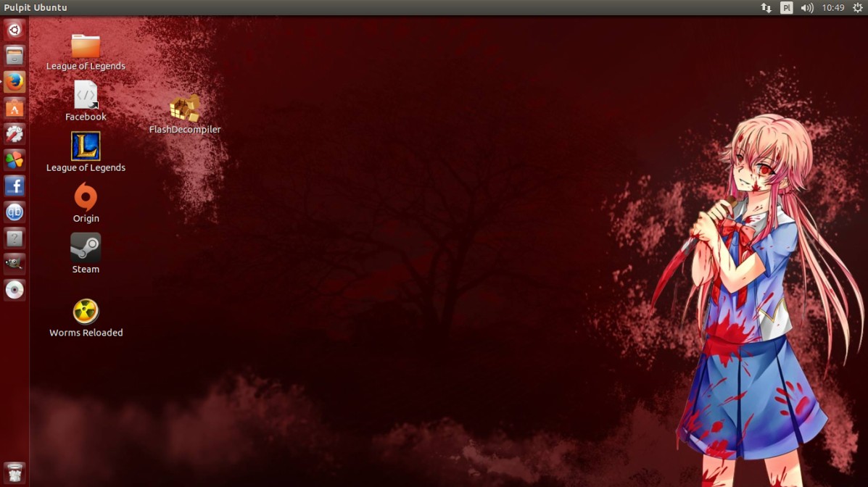Launch GIMP from the launcher
Image resolution: width=868 pixels, height=487 pixels.
tap(15, 263)
